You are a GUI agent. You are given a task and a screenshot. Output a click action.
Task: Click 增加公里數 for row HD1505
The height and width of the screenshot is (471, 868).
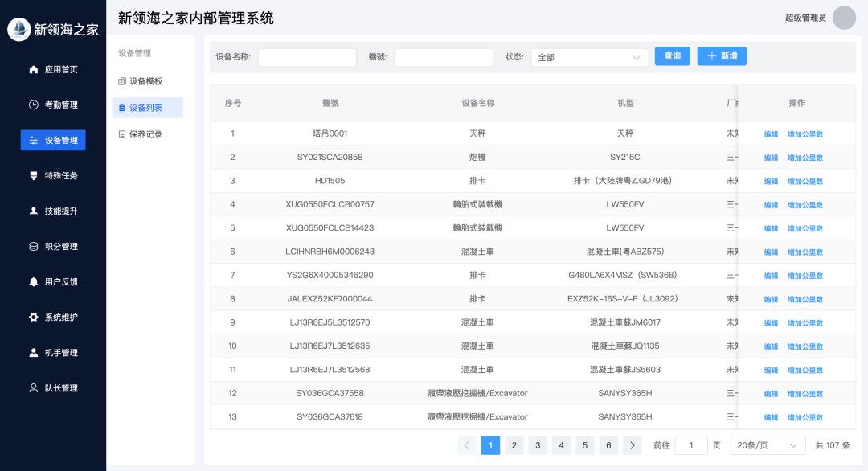pyautogui.click(x=805, y=181)
